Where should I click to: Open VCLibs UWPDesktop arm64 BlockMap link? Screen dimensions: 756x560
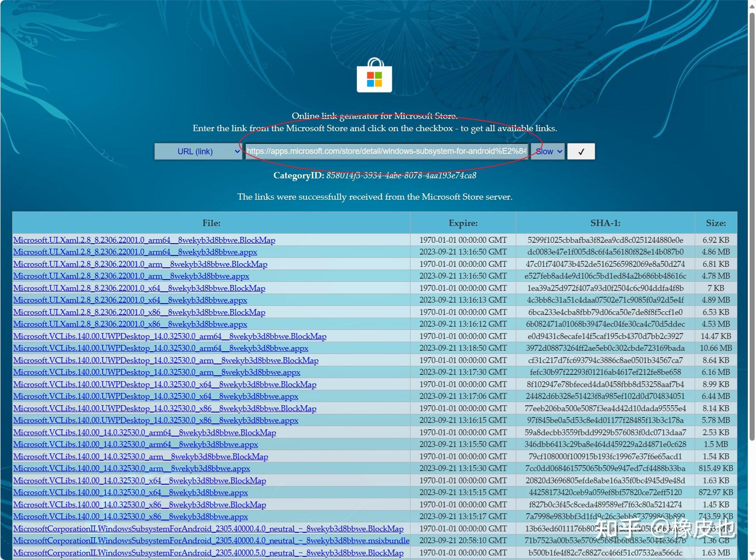pos(170,336)
